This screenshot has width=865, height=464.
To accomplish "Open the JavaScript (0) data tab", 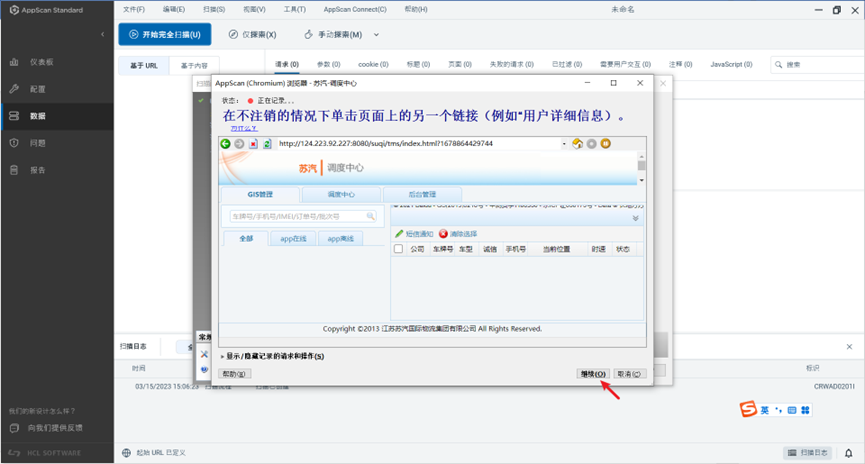I will 731,65.
